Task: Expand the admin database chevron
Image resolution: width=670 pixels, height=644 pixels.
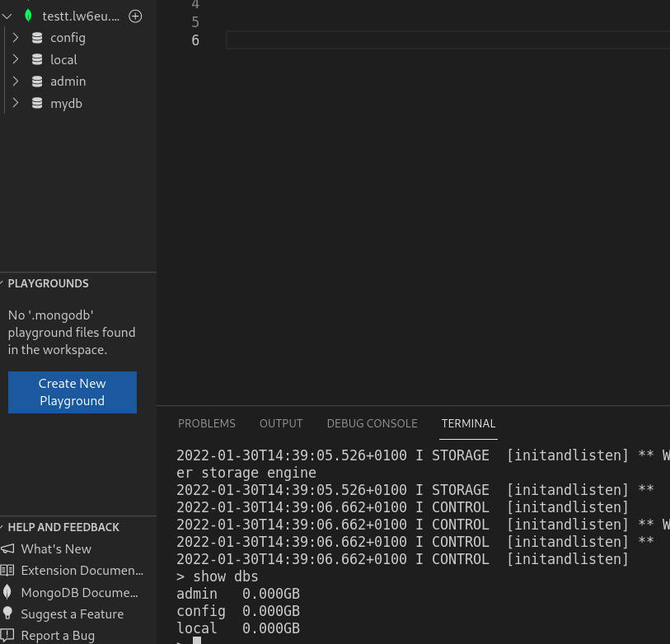Action: point(15,82)
